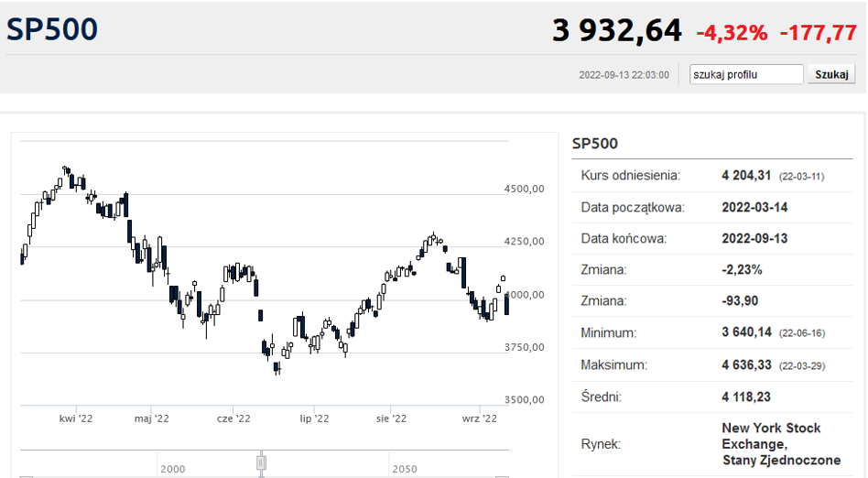Image resolution: width=868 pixels, height=478 pixels.
Task: Click the 'Minimum:' label
Action: click(608, 333)
